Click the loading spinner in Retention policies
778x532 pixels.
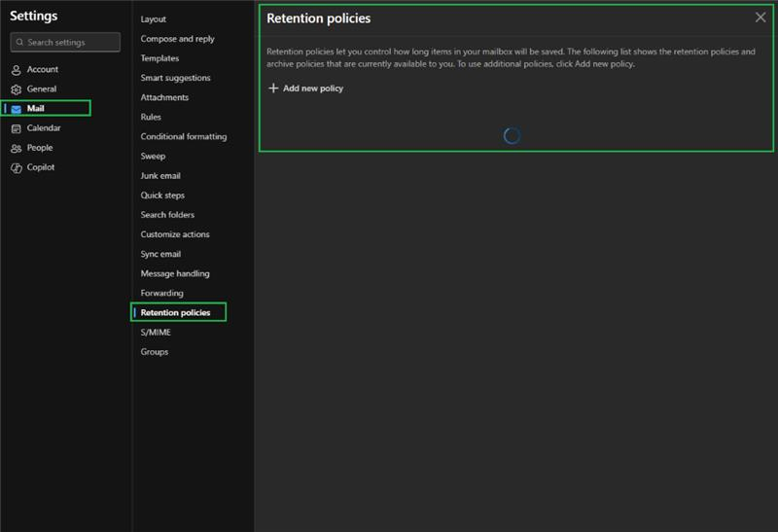coord(512,135)
